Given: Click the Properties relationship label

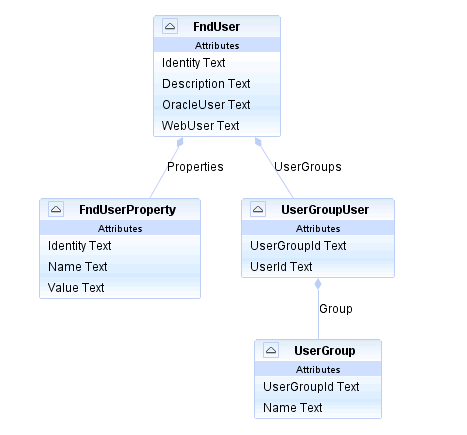Looking at the screenshot, I should (195, 167).
